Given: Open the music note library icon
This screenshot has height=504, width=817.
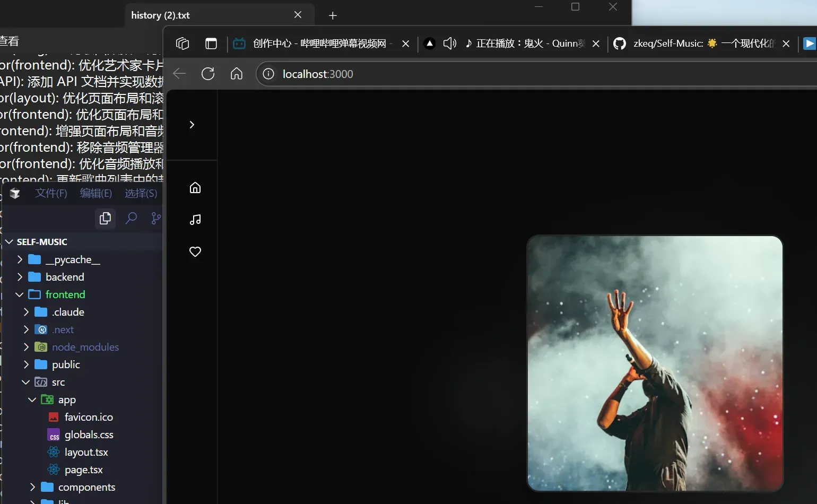Looking at the screenshot, I should click(195, 220).
